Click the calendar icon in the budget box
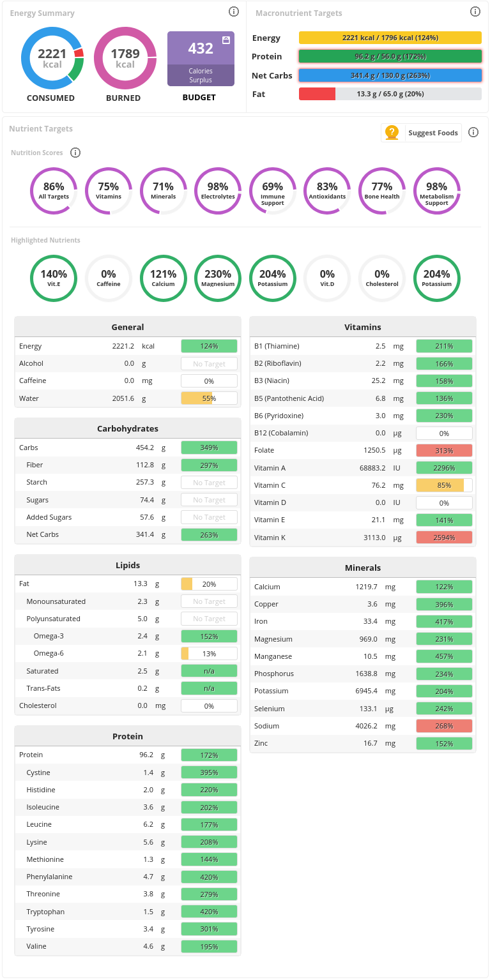 (x=226, y=40)
